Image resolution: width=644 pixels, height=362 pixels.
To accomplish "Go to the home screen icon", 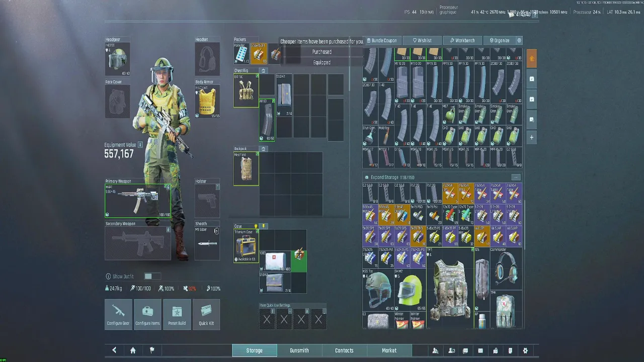I will [133, 350].
